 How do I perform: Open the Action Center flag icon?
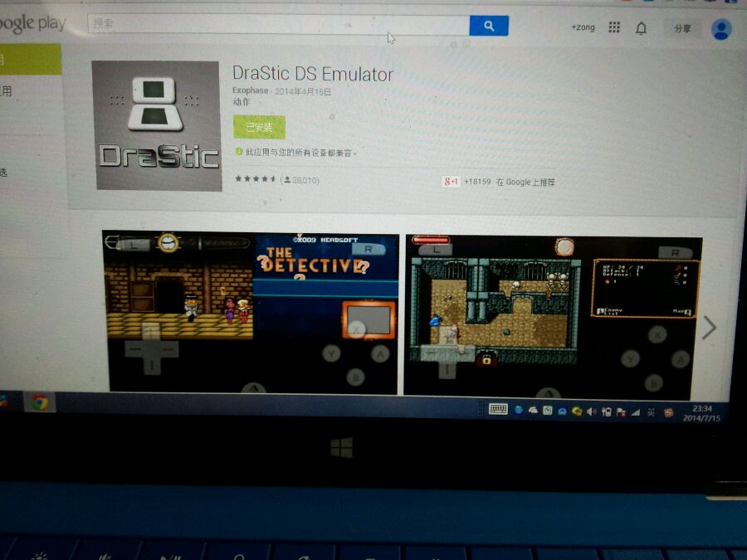(x=621, y=412)
